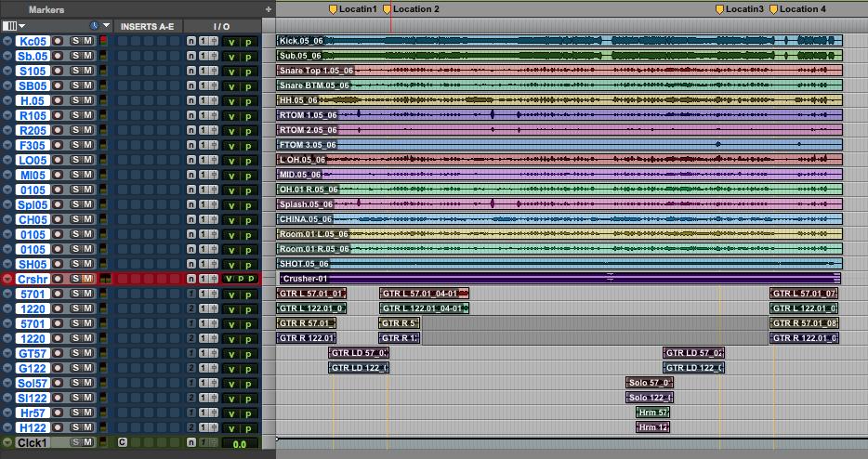Select the R205 track name
This screenshot has width=868, height=459.
33,130
